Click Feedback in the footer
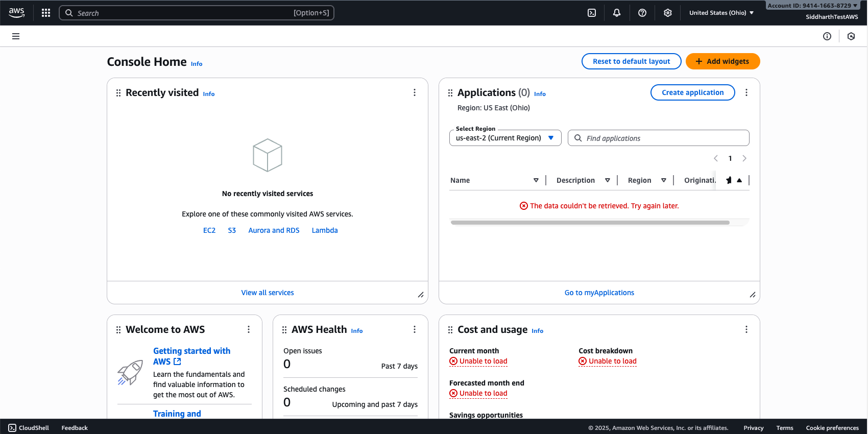868x434 pixels. [75, 428]
